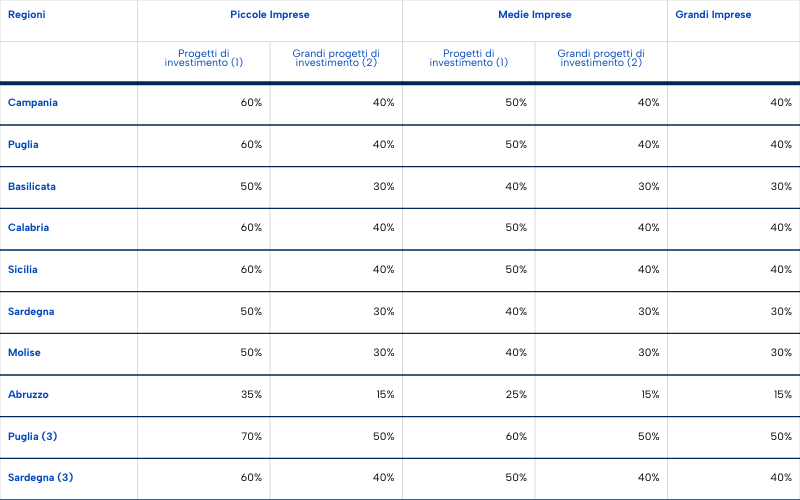Select Molise's 50% Piccole Imprese cell
Viewport: 800px width, 500px height.
(x=251, y=353)
